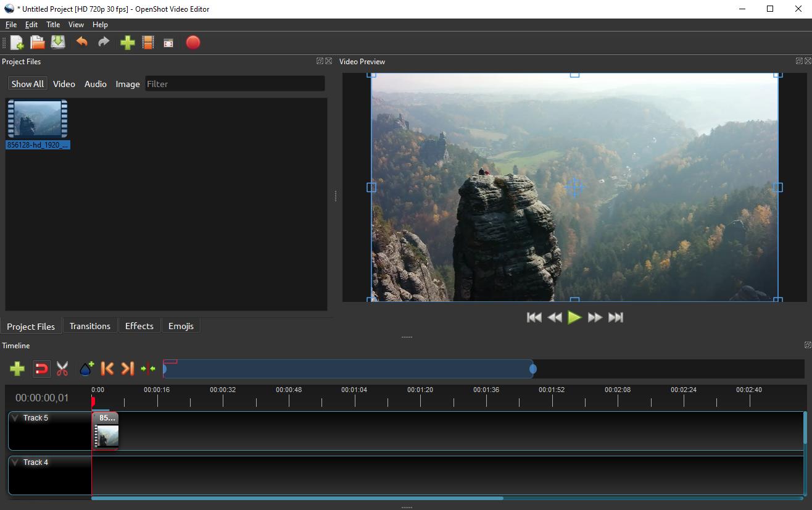Add a marker at the playhead position

(x=86, y=369)
